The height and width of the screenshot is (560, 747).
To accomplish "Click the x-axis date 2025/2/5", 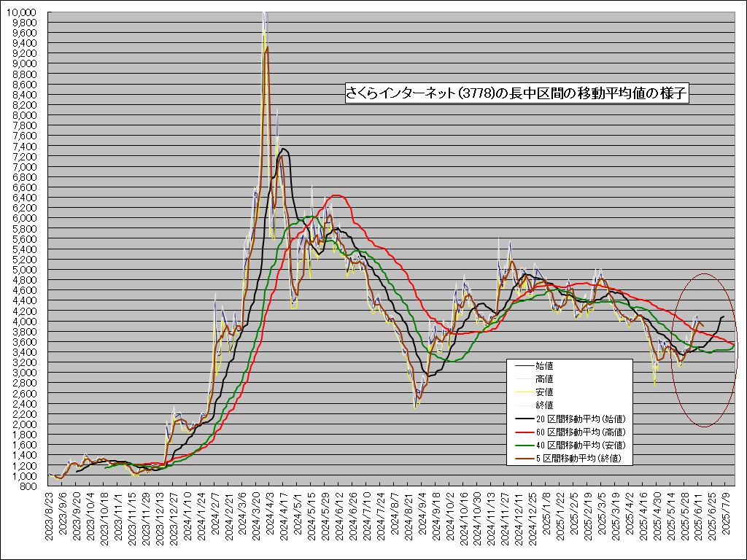I will [574, 516].
